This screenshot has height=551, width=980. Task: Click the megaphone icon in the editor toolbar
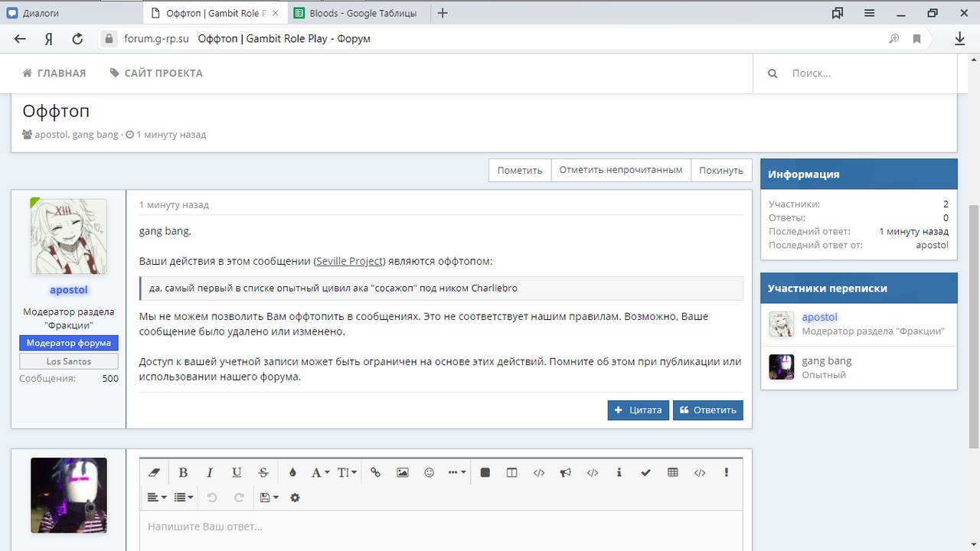(566, 473)
